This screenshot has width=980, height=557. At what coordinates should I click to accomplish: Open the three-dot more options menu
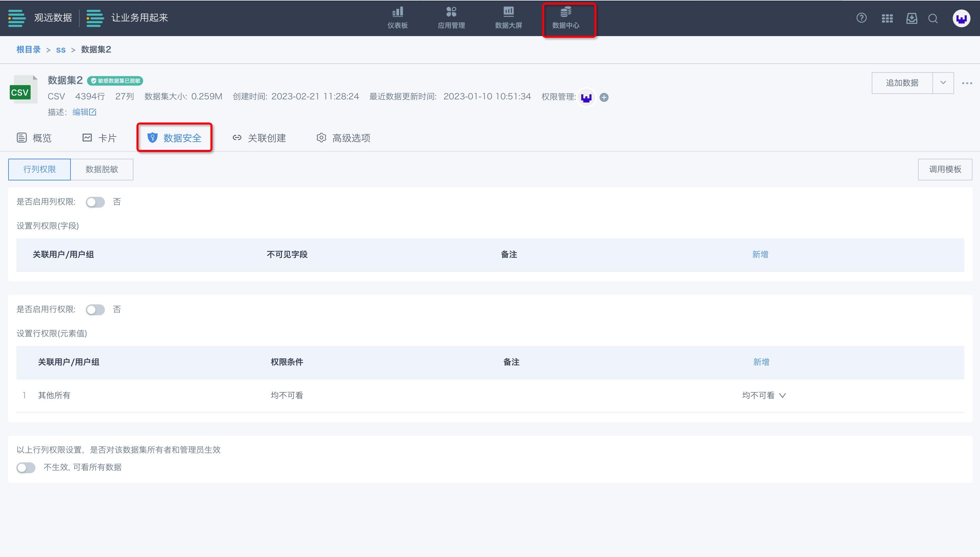967,83
